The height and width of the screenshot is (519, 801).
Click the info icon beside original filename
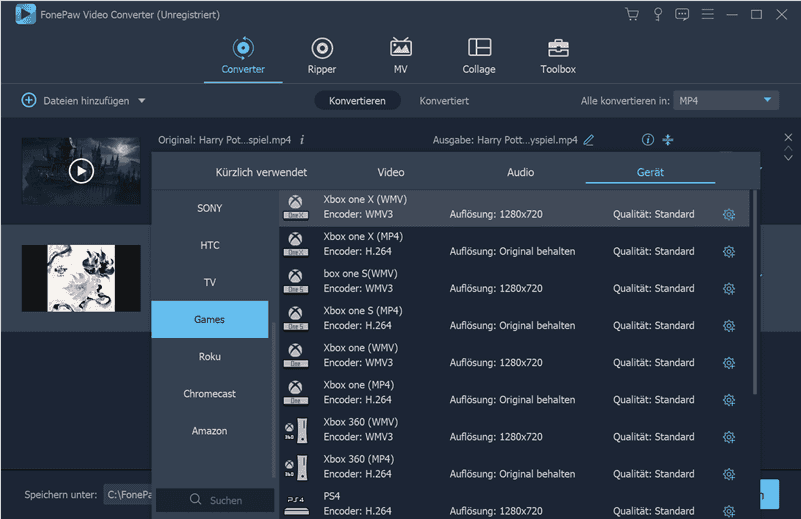tap(302, 139)
